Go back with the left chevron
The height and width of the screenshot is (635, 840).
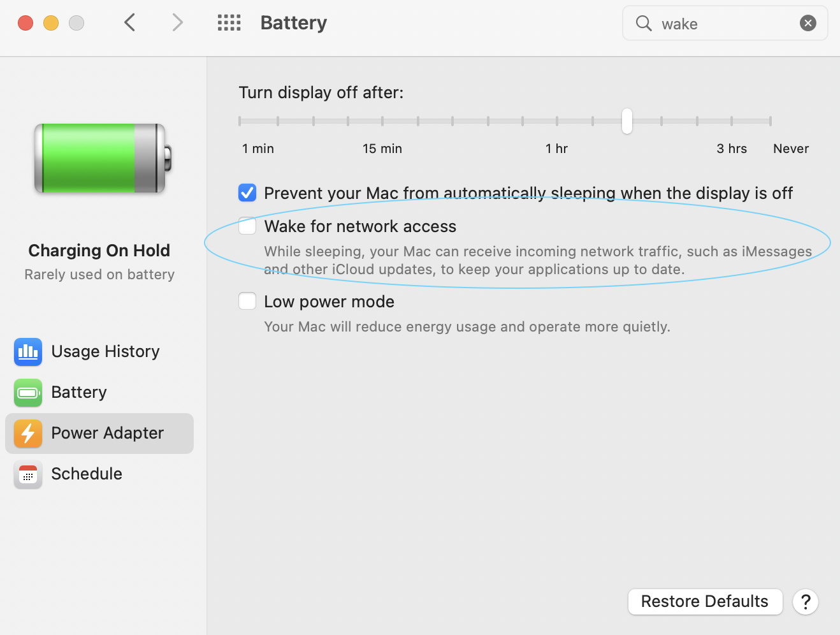click(130, 23)
